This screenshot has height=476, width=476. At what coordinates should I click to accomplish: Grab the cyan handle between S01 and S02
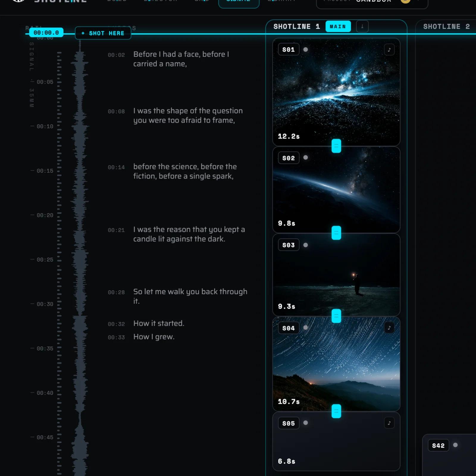(336, 146)
